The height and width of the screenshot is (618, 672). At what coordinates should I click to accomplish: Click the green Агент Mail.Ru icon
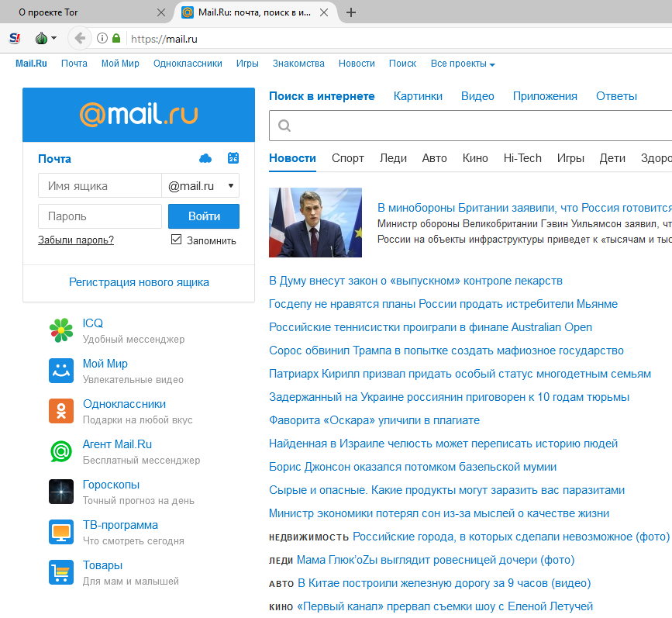[x=61, y=451]
